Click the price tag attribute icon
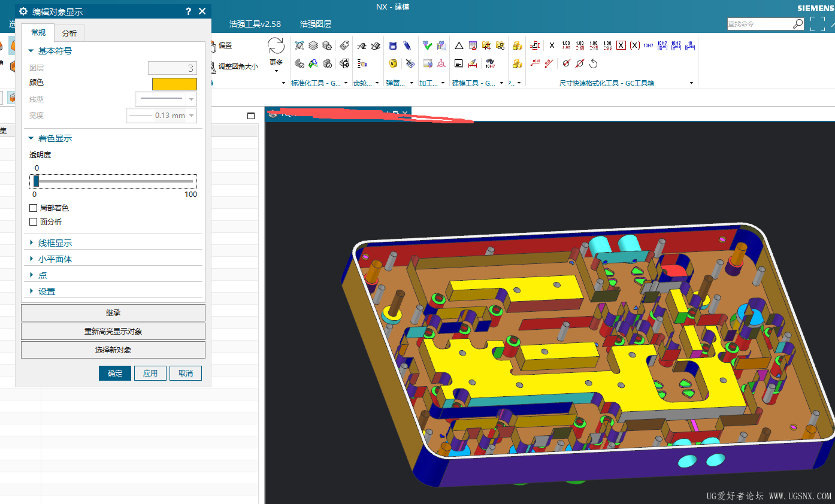Image resolution: width=835 pixels, height=504 pixels. [x=344, y=45]
